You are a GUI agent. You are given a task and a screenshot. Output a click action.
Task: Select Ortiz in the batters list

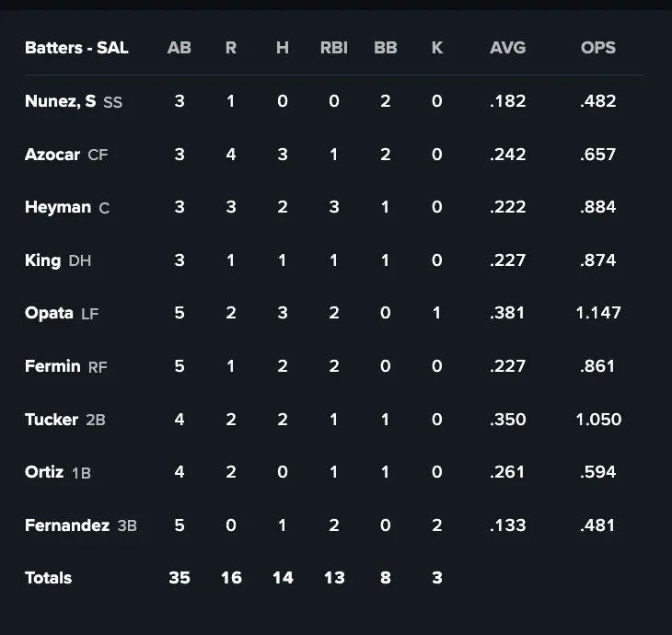[44, 472]
